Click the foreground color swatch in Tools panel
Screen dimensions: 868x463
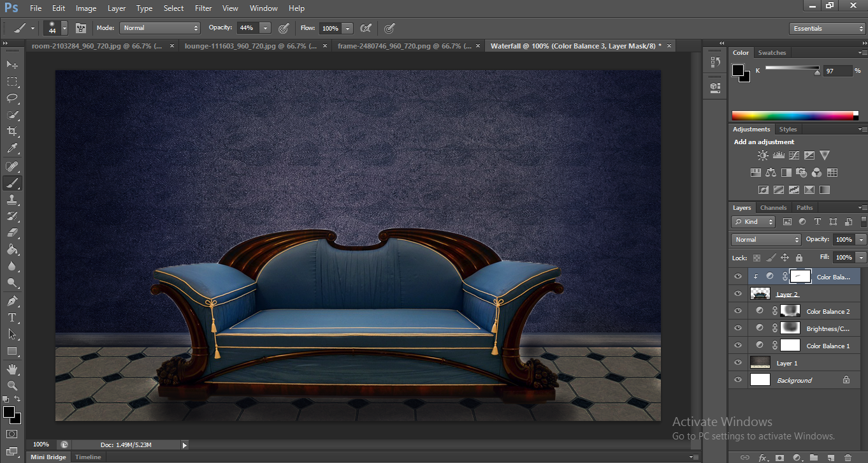9,412
